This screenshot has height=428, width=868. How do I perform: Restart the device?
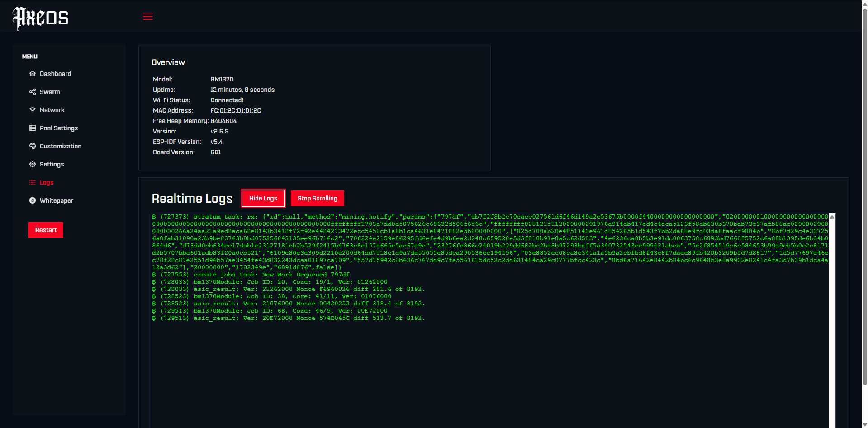[46, 230]
